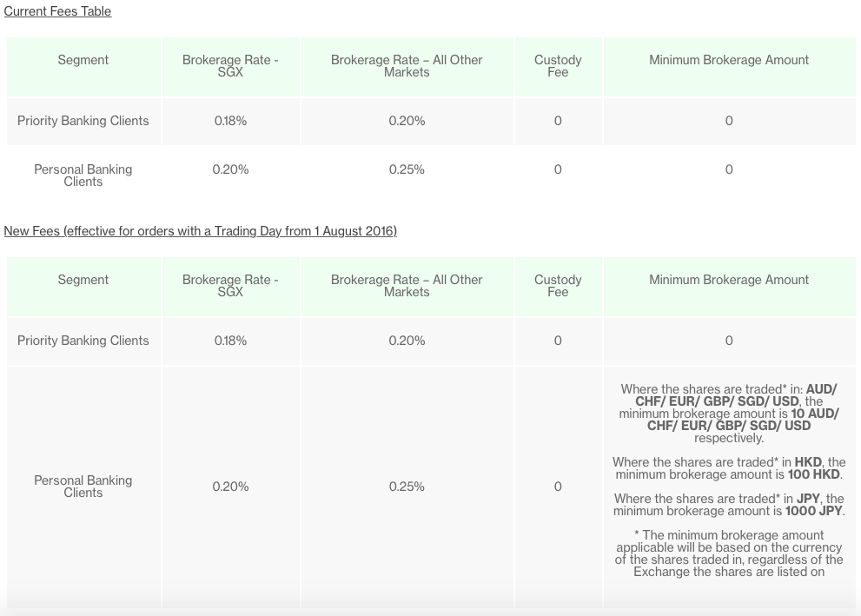861x616 pixels.
Task: Click Personal Banking Clients cell in the new fees table
Action: point(83,487)
